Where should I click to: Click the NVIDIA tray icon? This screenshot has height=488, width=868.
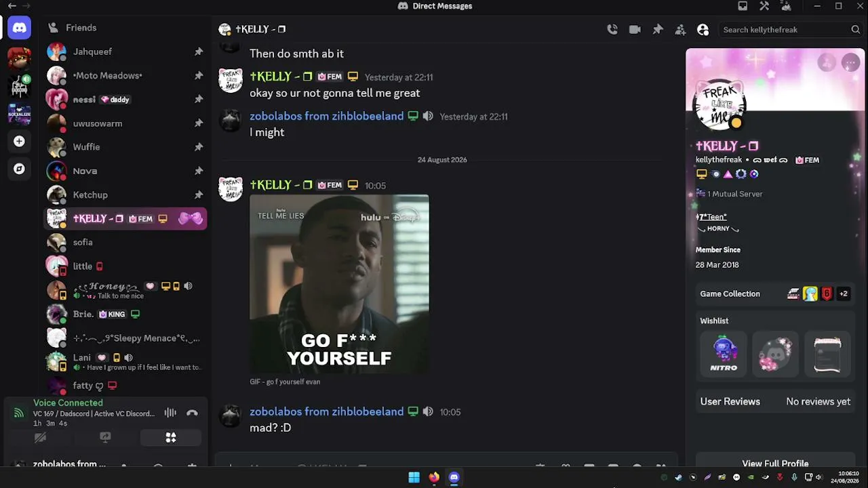click(x=751, y=477)
